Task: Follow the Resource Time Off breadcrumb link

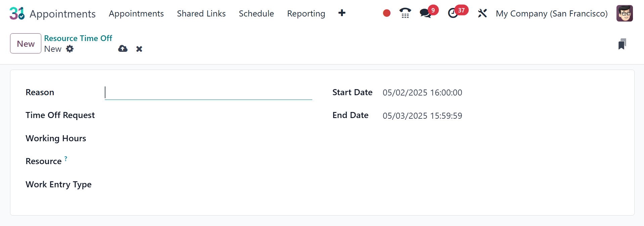Action: click(x=78, y=38)
